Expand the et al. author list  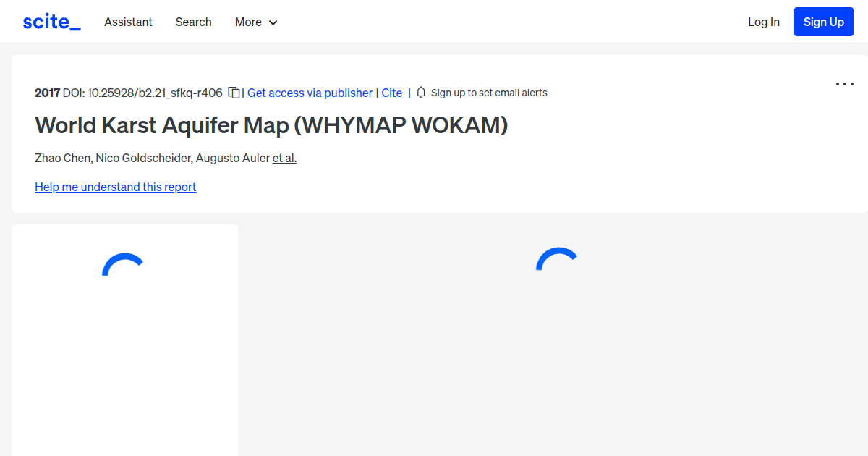pos(284,158)
